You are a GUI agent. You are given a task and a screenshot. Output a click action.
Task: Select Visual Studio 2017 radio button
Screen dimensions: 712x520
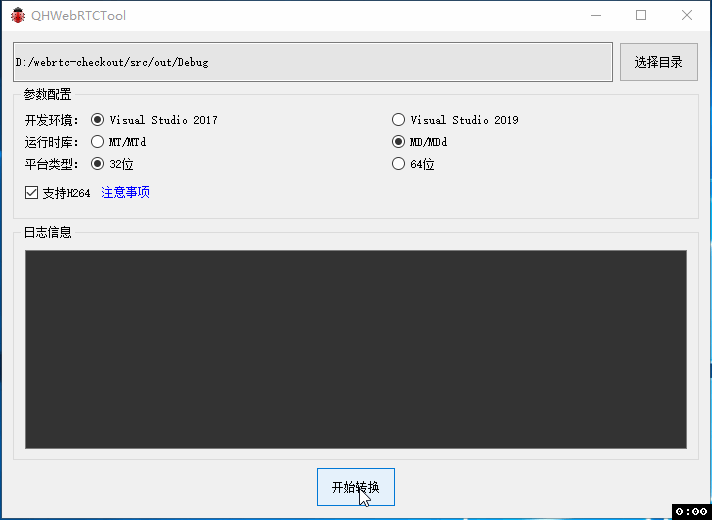coord(154,120)
